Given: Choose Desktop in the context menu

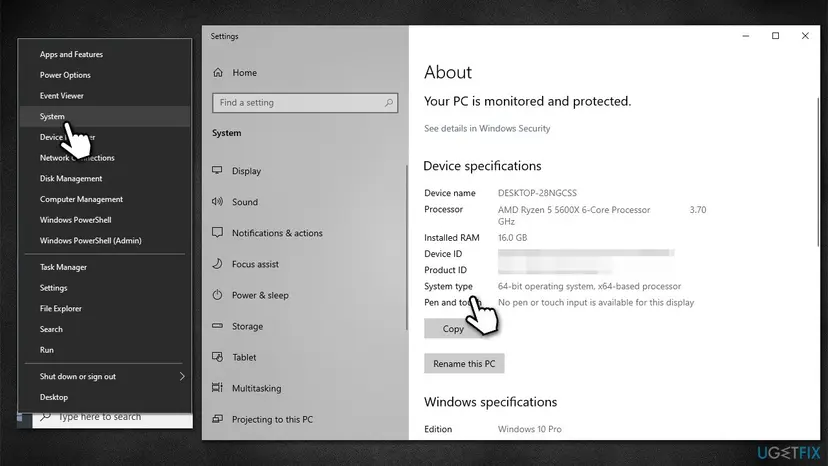Looking at the screenshot, I should (x=53, y=397).
